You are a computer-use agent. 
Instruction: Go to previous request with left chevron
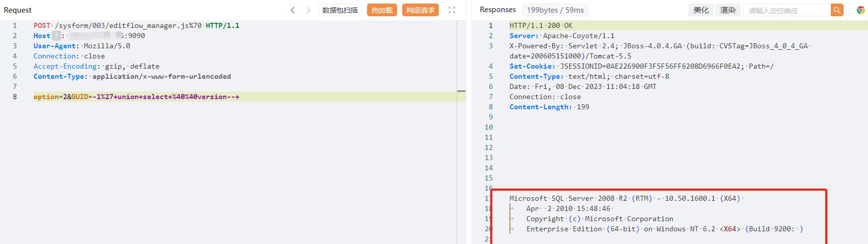click(x=293, y=10)
